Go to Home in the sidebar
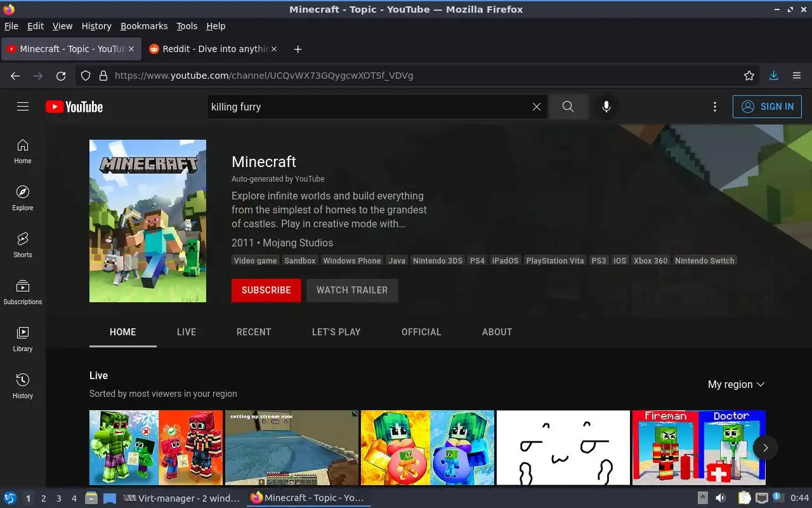This screenshot has width=812, height=508. coord(23,151)
